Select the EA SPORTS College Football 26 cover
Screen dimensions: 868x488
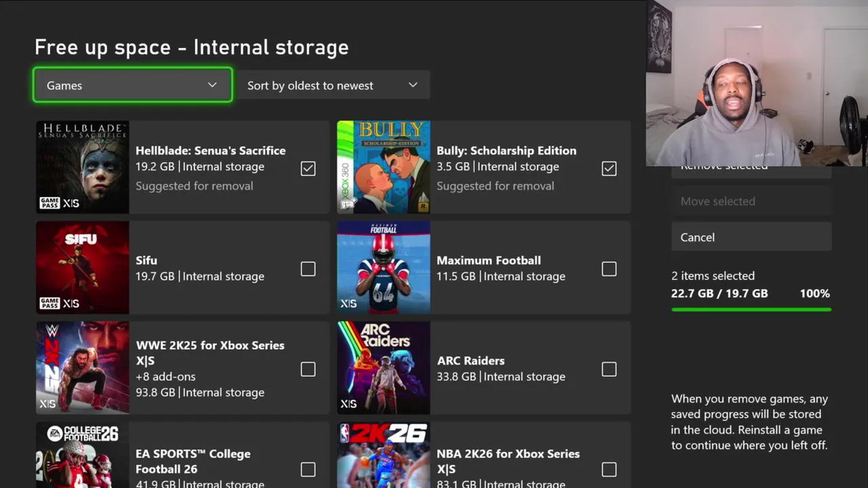(x=82, y=455)
